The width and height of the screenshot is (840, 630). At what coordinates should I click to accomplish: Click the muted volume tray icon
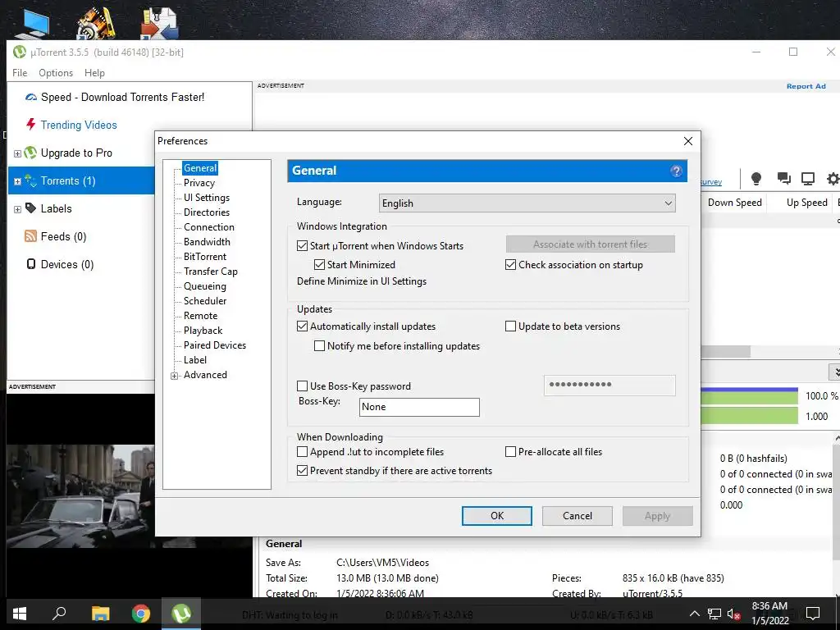tap(734, 614)
